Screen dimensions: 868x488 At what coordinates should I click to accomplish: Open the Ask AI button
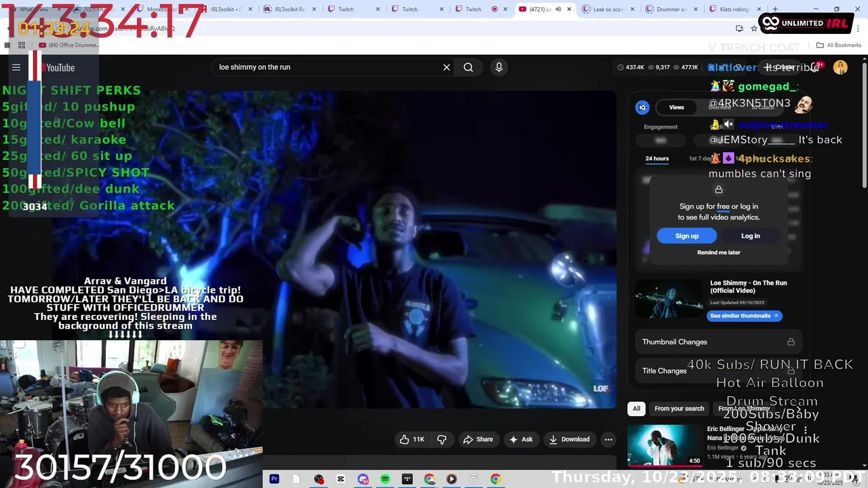click(521, 439)
